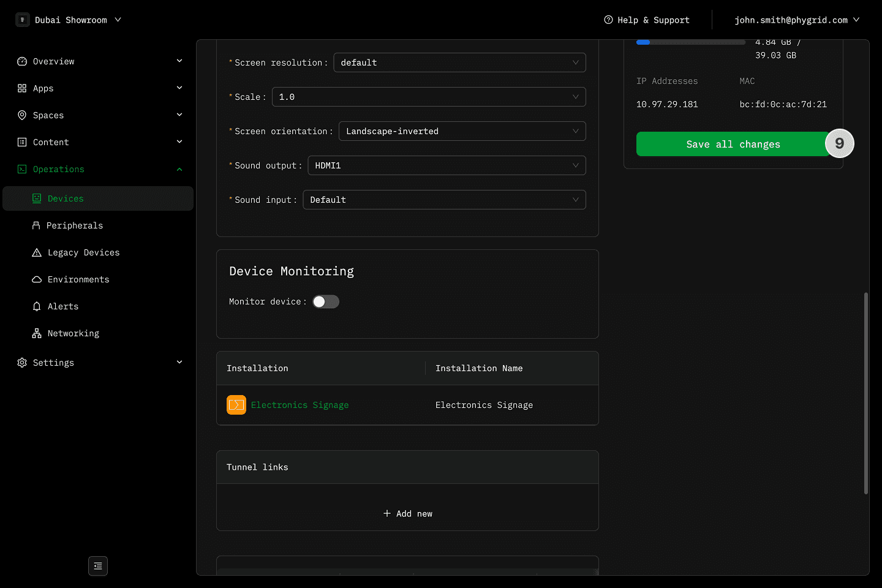Expand the Overview menu chevron
882x588 pixels.
179,61
